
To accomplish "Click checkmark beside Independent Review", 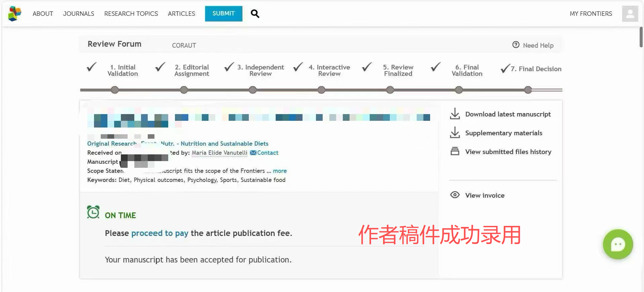I will click(229, 67).
